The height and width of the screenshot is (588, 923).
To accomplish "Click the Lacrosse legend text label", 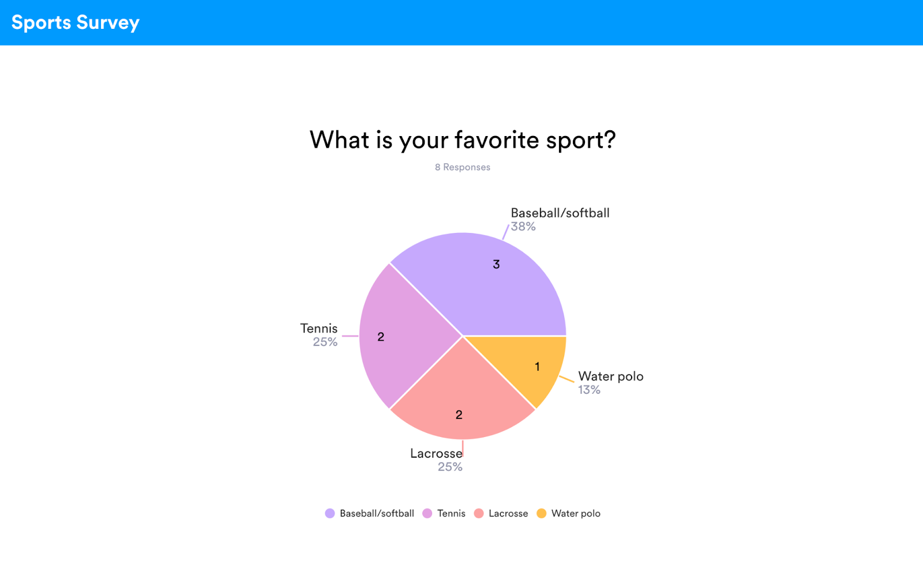I will pyautogui.click(x=508, y=514).
